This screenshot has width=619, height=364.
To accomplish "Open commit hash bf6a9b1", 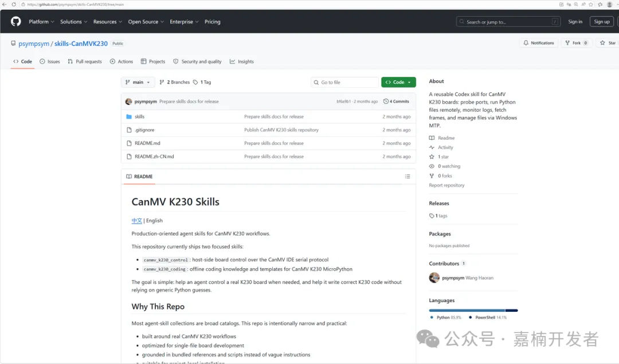I will pos(343,101).
